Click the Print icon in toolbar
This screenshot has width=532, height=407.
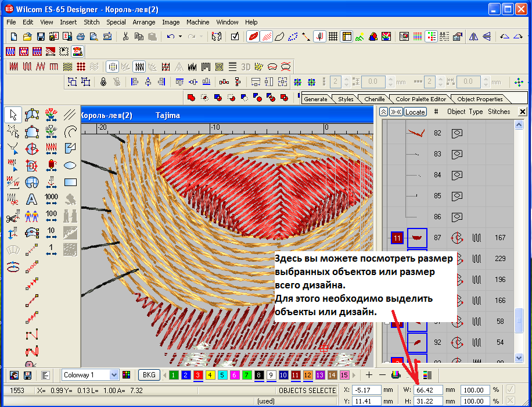[x=81, y=36]
